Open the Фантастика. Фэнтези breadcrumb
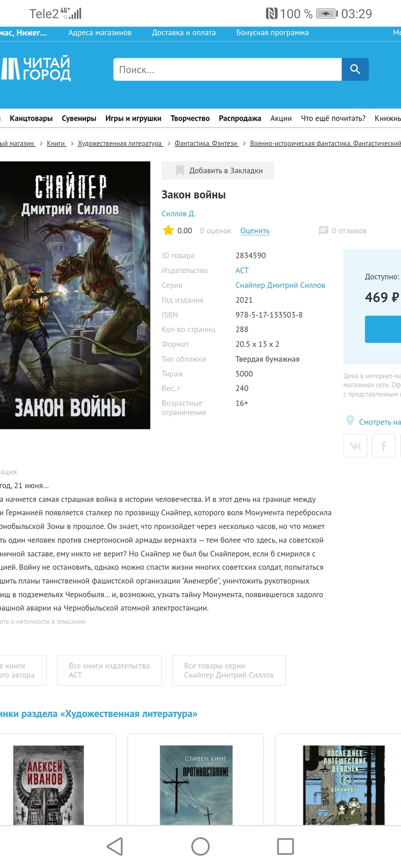 coord(206,143)
